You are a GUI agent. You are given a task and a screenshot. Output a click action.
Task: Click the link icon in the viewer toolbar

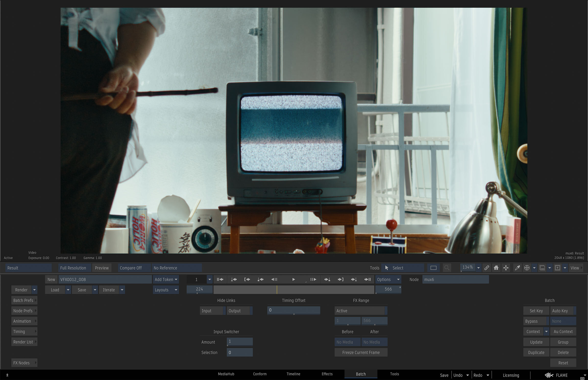pos(487,268)
